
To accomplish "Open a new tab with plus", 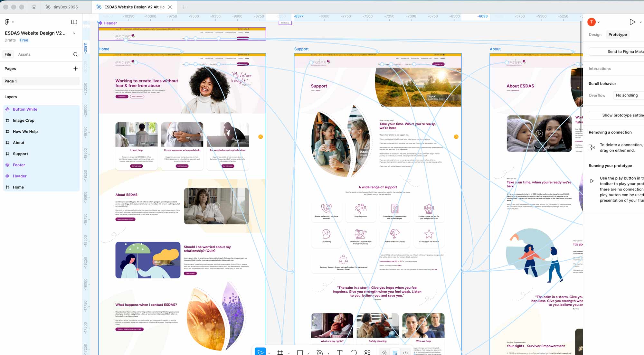I will [184, 7].
